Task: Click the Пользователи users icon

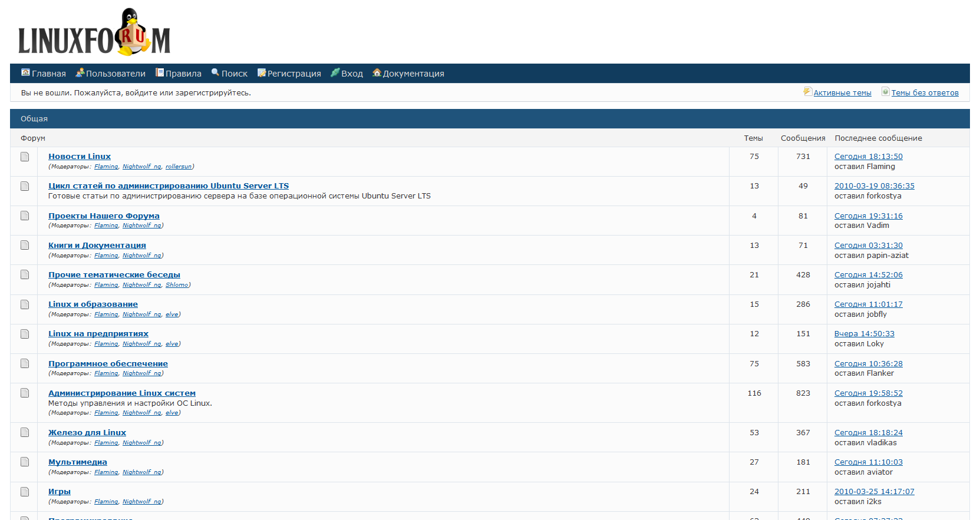Action: (x=80, y=72)
